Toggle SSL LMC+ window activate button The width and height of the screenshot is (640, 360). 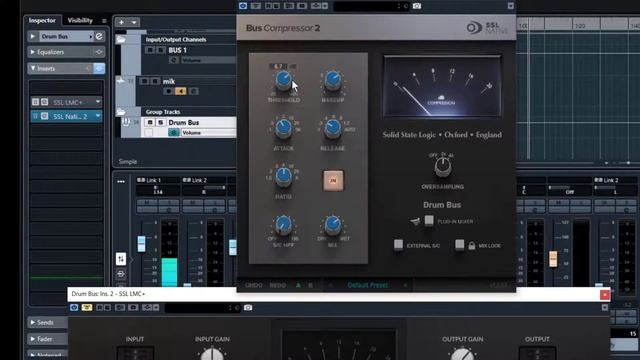[x=74, y=307]
